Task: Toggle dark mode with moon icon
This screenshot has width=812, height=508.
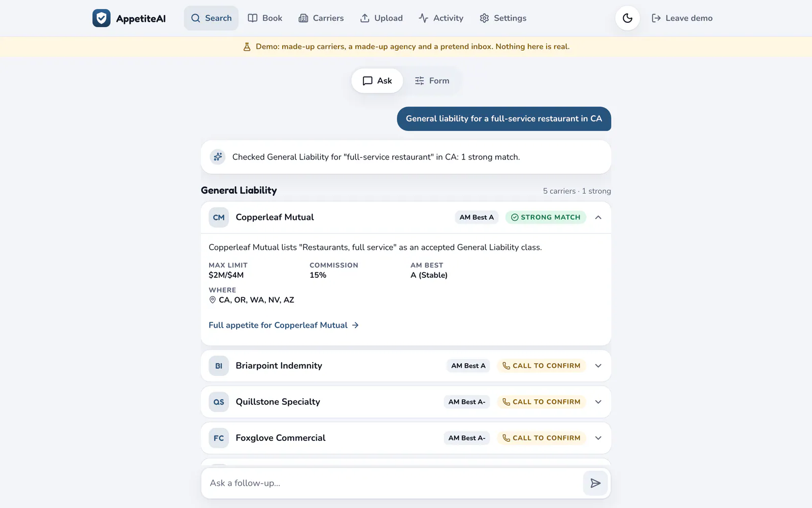Action: [x=627, y=18]
